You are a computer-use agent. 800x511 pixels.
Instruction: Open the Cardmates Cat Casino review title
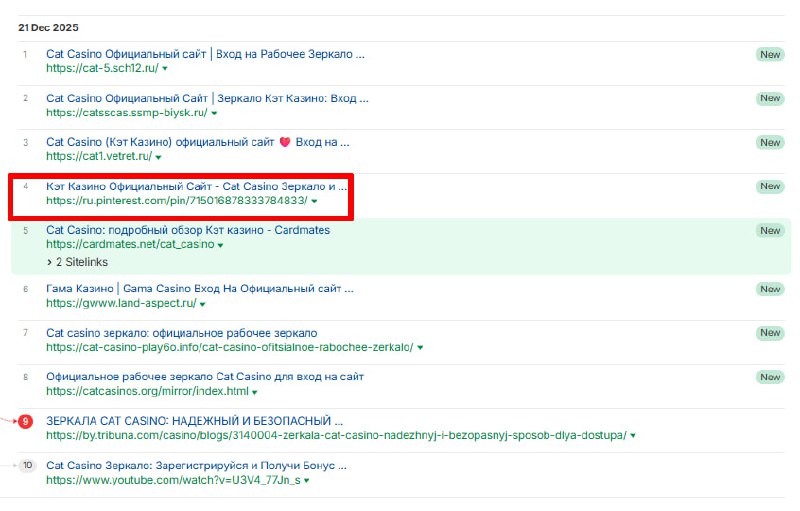click(x=188, y=230)
